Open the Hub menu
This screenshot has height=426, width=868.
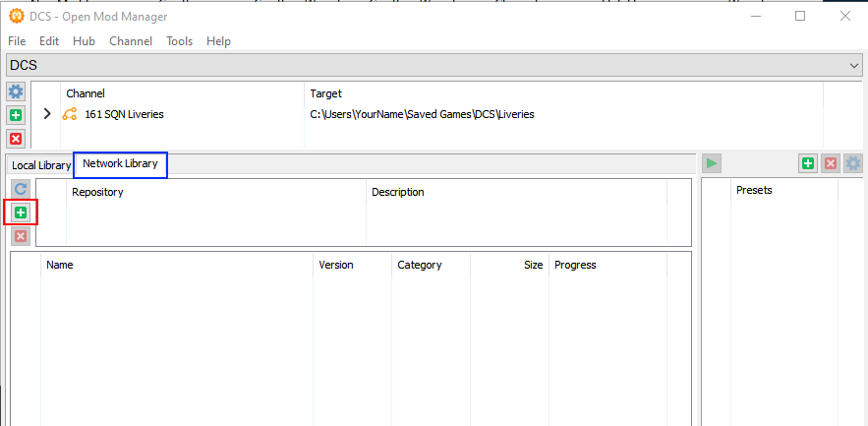click(x=85, y=41)
